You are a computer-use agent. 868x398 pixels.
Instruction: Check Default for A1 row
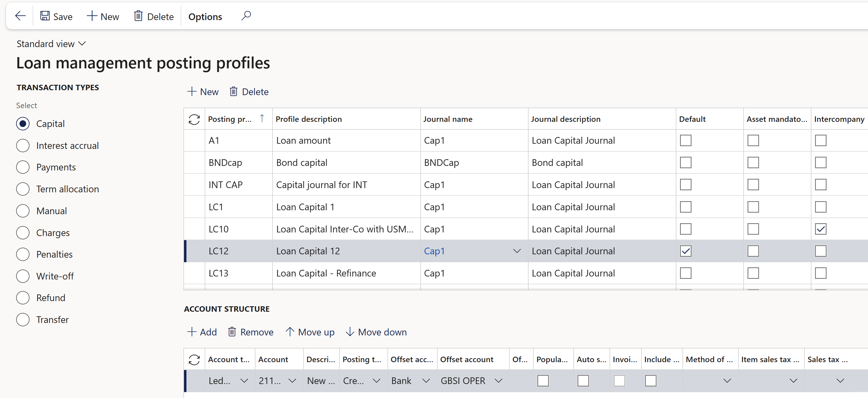tap(686, 140)
